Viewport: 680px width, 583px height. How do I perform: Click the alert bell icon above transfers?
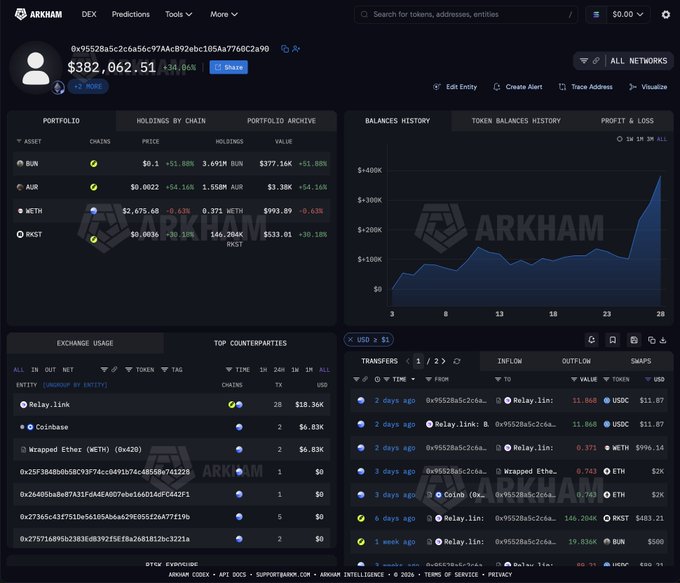[x=592, y=340]
